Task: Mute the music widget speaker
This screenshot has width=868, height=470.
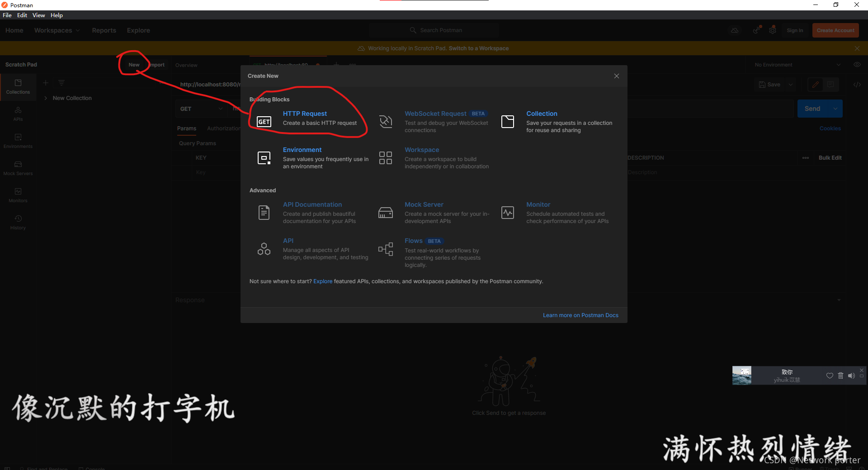Action: pyautogui.click(x=851, y=375)
